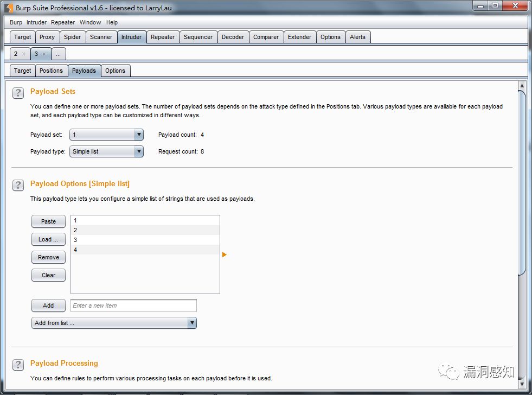Screen dimensions: 532x395
Task: Click the orange arrow beside payload list
Action: 225,254
